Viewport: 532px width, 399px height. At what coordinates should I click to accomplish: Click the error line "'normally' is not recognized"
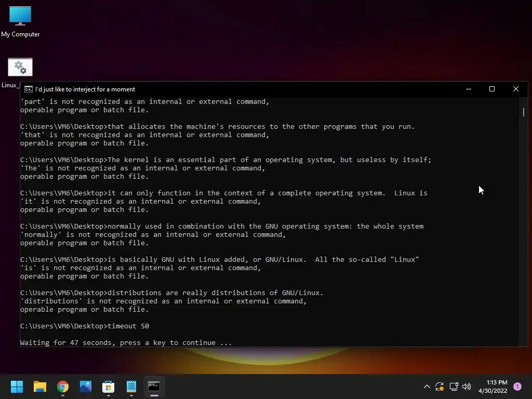click(x=153, y=234)
